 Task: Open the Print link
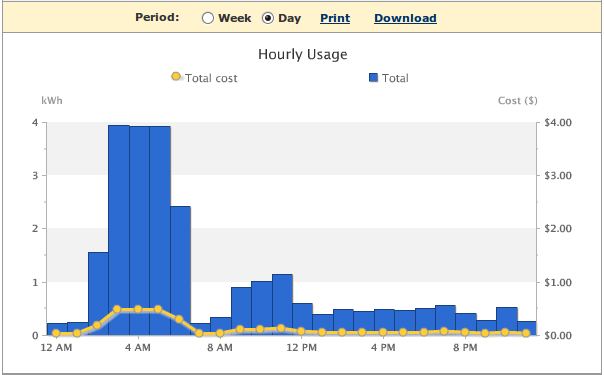pyautogui.click(x=335, y=18)
